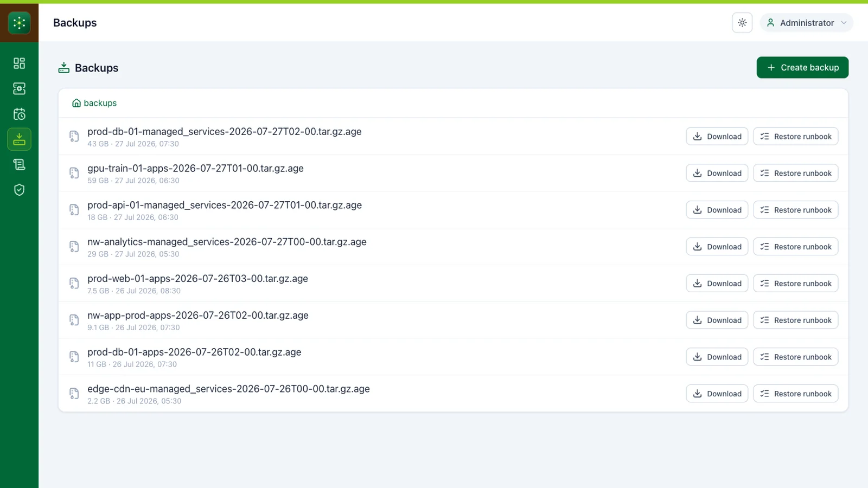Screen dimensions: 868x488
Task: Click file icon of prod-db-01-apps row
Action: (x=74, y=357)
